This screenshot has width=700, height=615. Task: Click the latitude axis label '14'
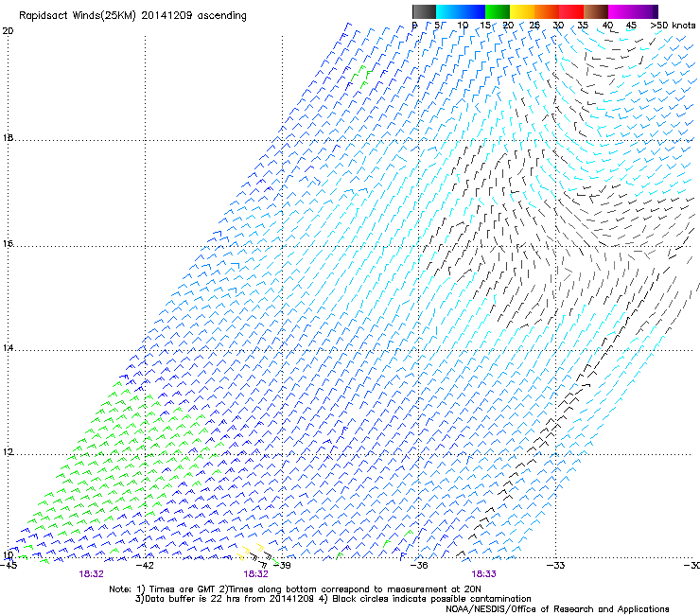pyautogui.click(x=8, y=348)
